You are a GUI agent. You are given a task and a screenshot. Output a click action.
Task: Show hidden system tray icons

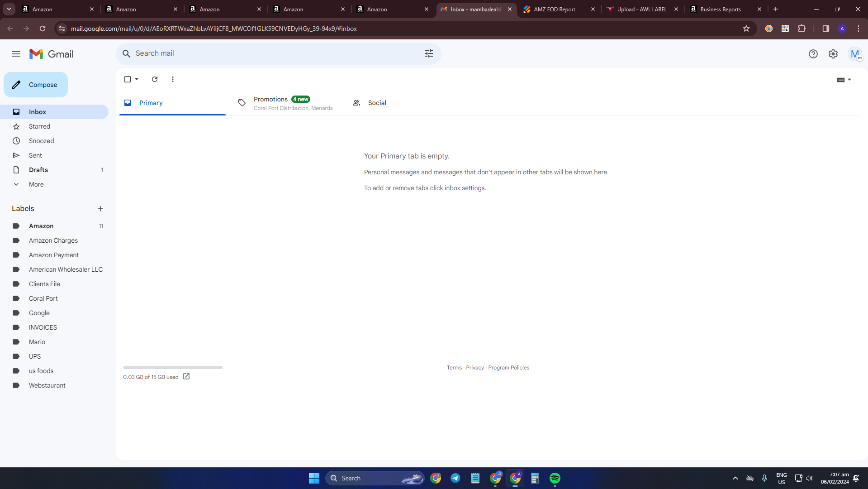click(x=735, y=478)
